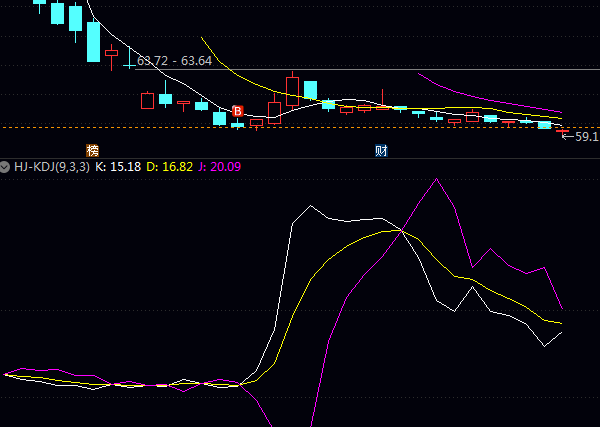Select the D: 16.82 value label

(169, 167)
